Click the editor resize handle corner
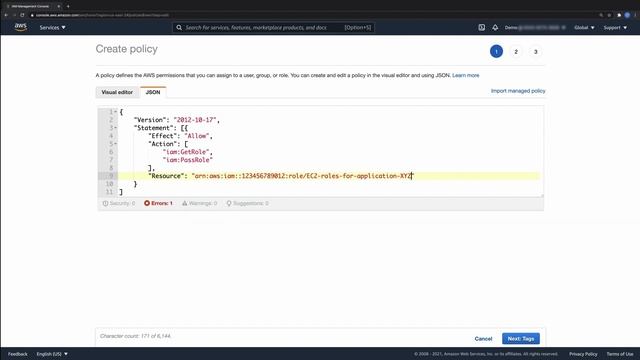This screenshot has width=640, height=360. point(542,196)
